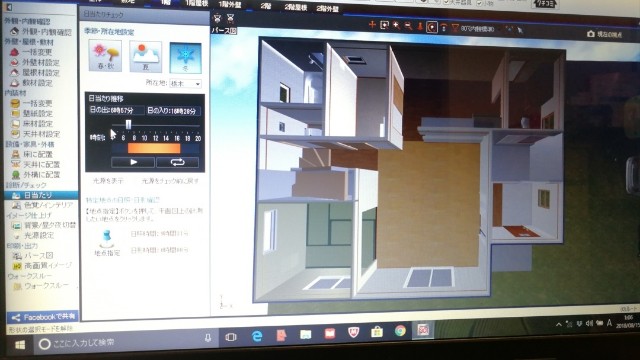Image resolution: width=640 pixels, height=360 pixels.
Task: Click the 光源をチェック前に戻す button
Action: point(170,181)
